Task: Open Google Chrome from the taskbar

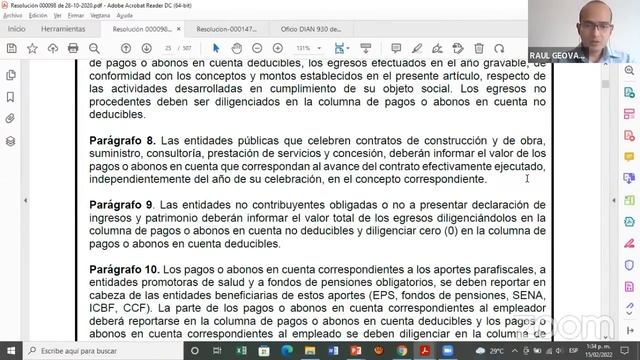Action: [x=402, y=351]
